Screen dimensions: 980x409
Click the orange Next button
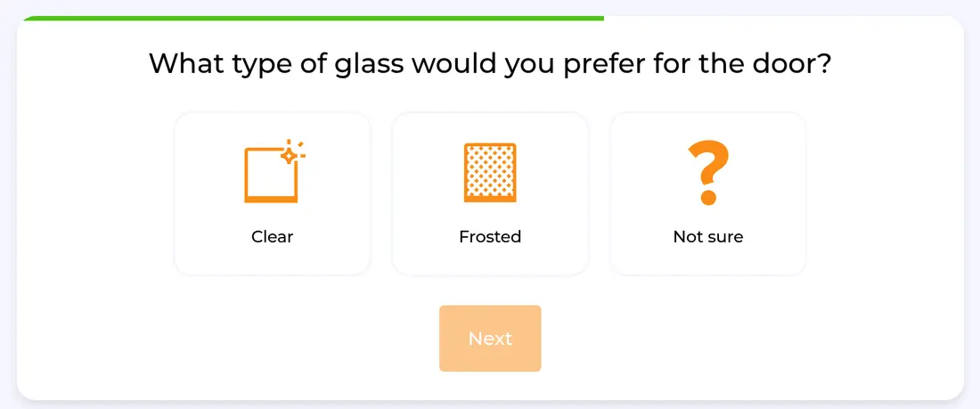[x=490, y=339]
